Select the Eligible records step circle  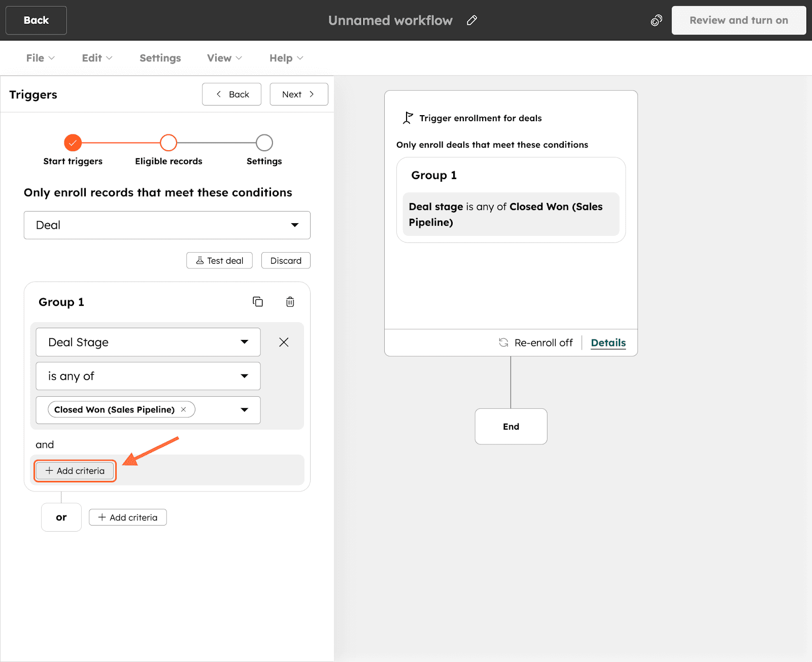coord(168,143)
